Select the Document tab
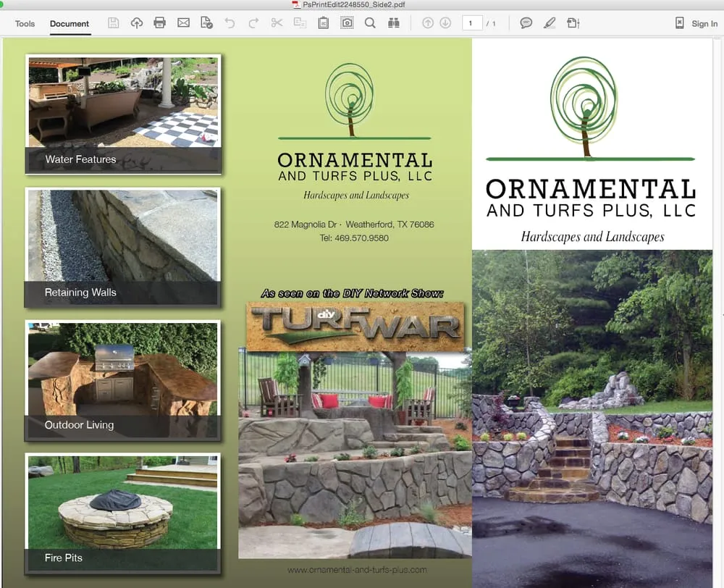 point(70,23)
